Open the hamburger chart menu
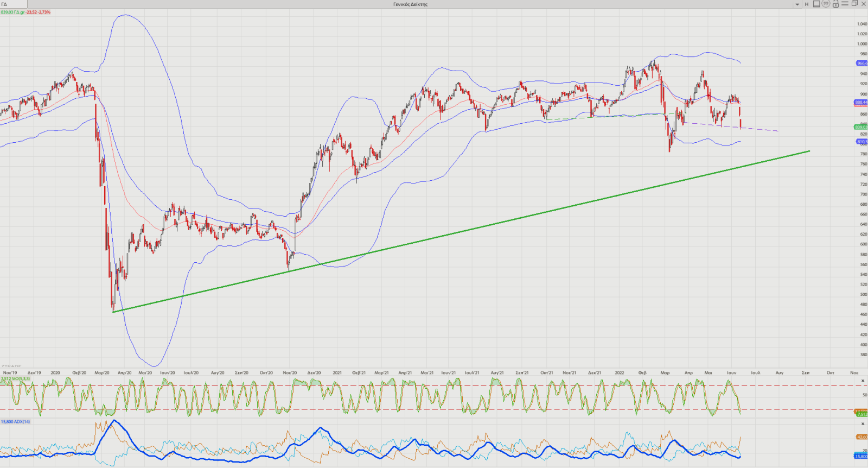868x468 pixels. 845,4
